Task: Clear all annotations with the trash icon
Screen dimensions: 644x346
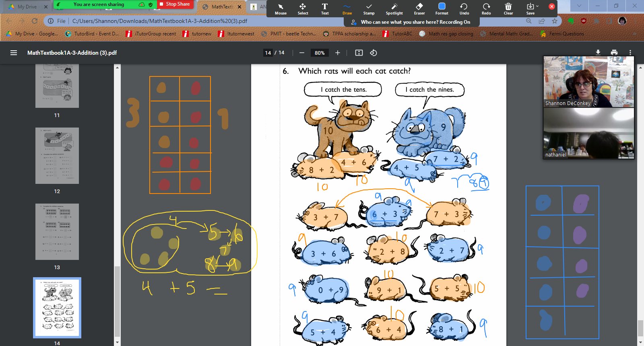Action: point(508,8)
